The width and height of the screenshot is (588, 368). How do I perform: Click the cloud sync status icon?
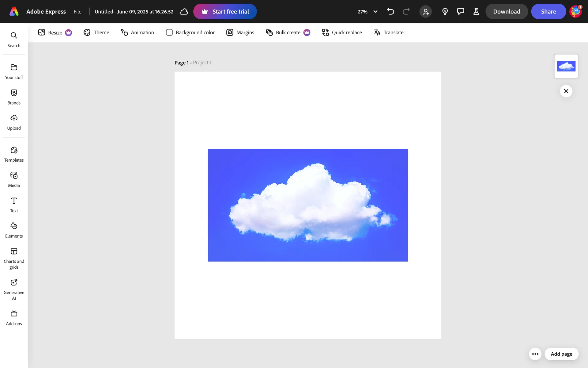click(x=184, y=12)
